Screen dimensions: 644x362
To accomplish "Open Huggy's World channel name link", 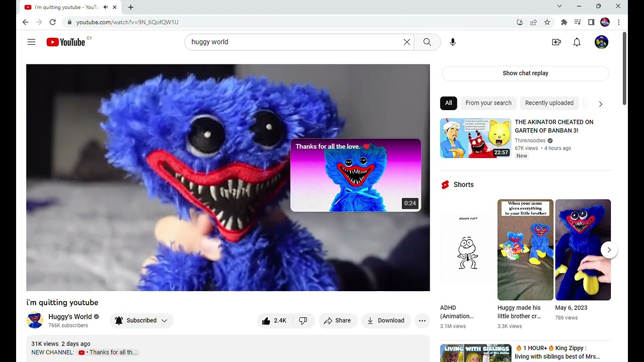I will [70, 317].
